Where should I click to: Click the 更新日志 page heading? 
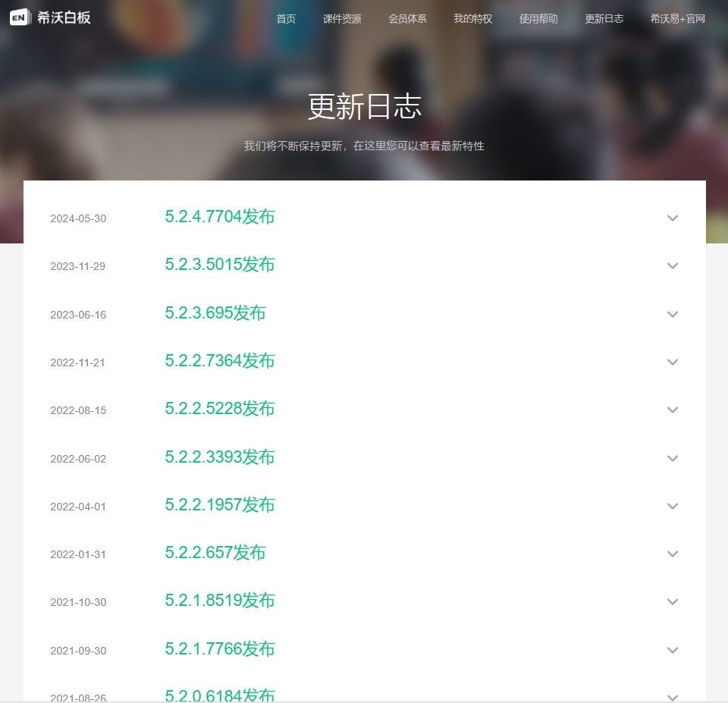pyautogui.click(x=365, y=106)
